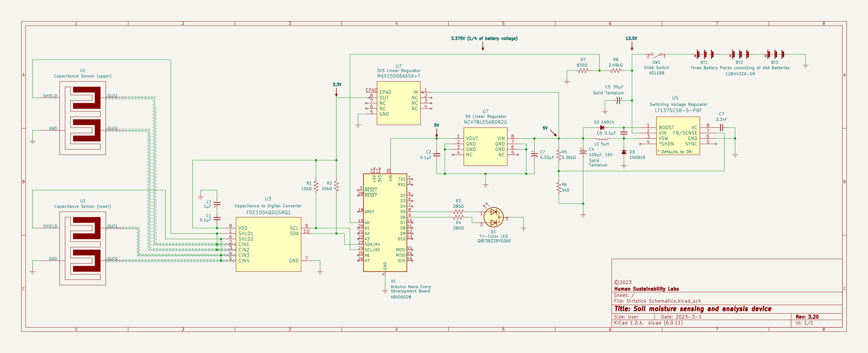Click the BT2 battery pack symbol

click(740, 54)
